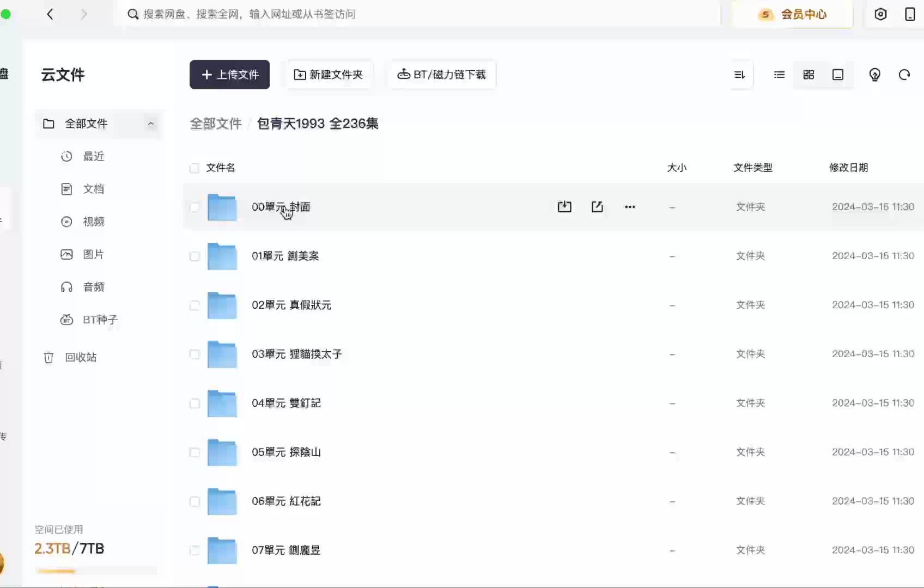Open the 01單元 鍘美案 folder name
Image resolution: width=924 pixels, height=588 pixels.
285,256
